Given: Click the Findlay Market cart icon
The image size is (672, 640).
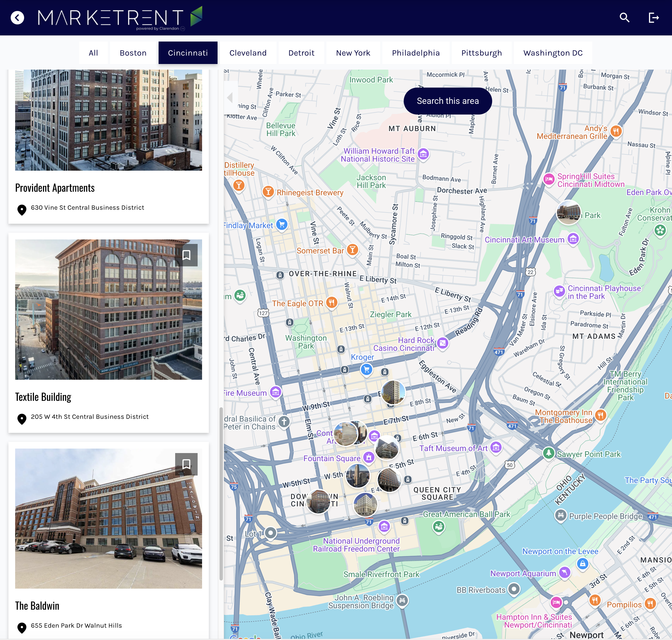Looking at the screenshot, I should [x=282, y=225].
